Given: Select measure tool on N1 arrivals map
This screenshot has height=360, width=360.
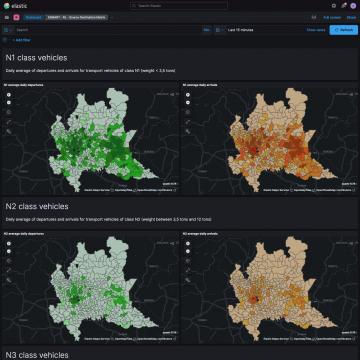Looking at the screenshot, I should pos(188,122).
